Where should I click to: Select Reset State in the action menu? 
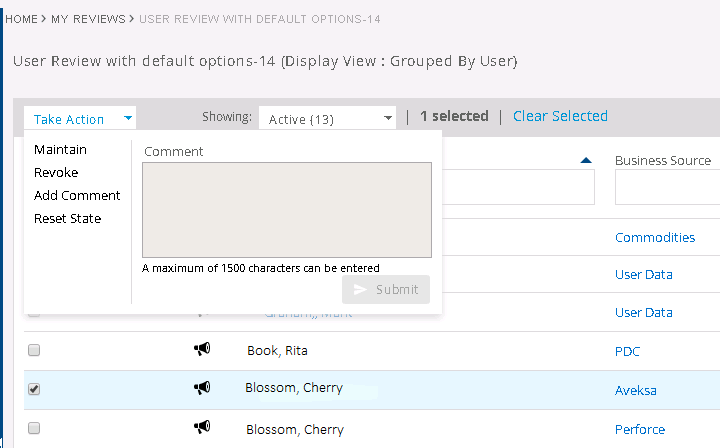(67, 218)
